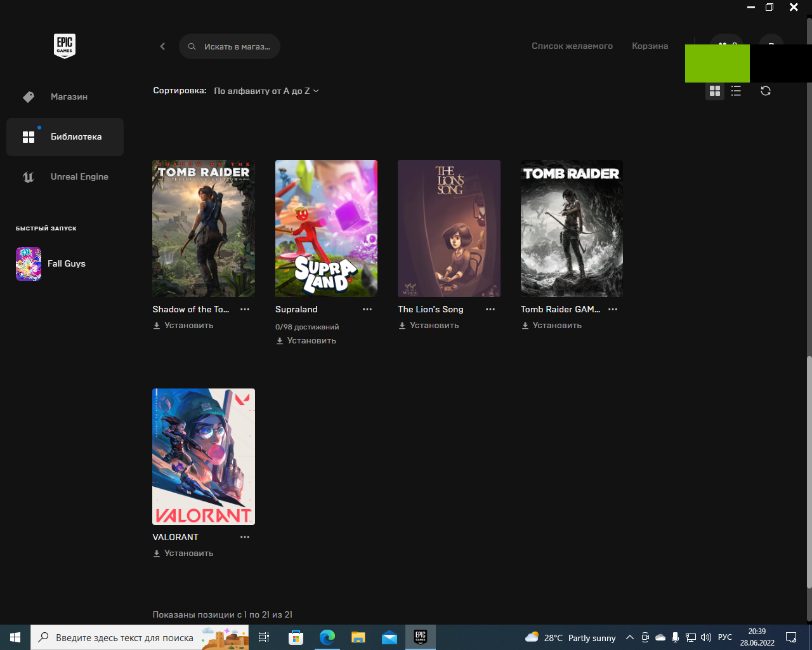
Task: Install VALORANT
Action: click(183, 554)
